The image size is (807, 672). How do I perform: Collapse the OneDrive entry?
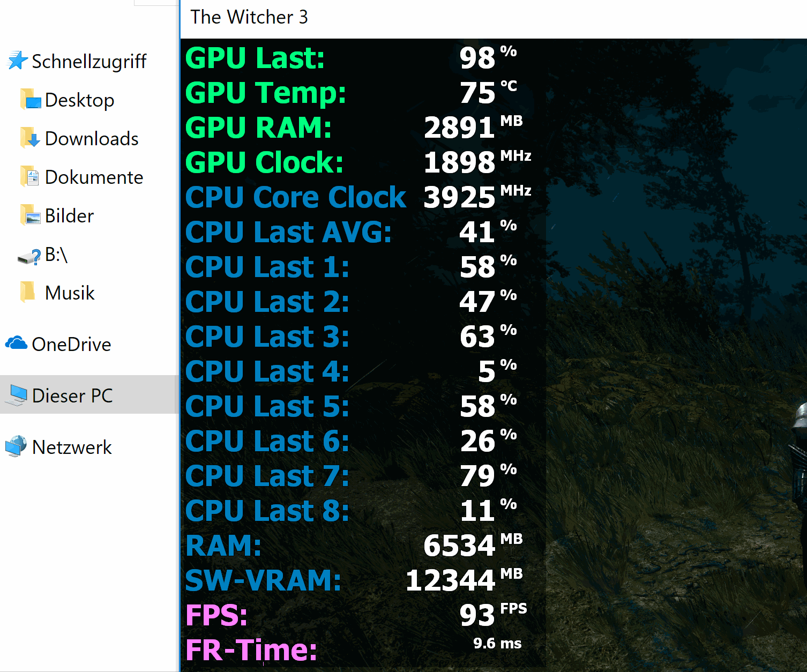3,344
